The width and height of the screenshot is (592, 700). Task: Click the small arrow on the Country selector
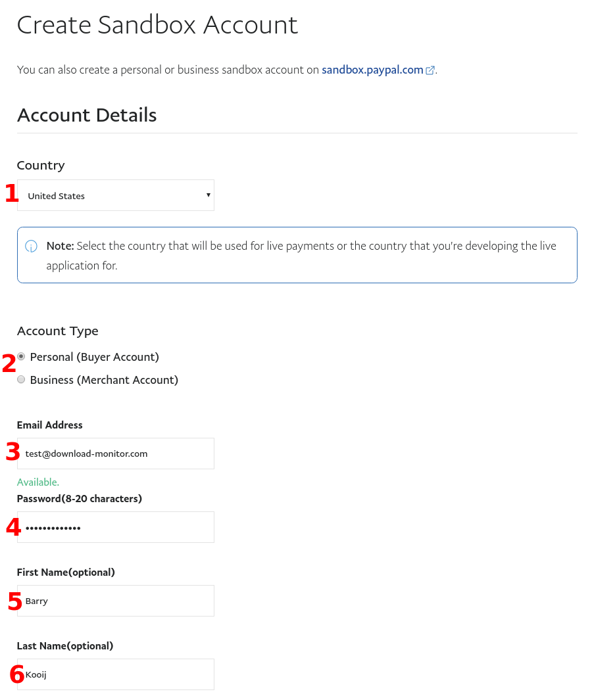tap(208, 195)
